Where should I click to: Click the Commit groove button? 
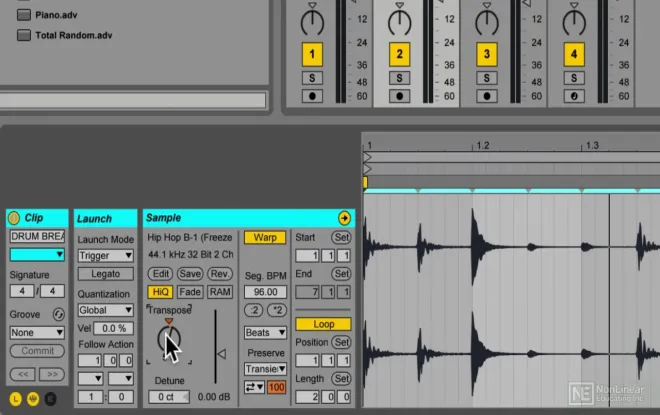[x=37, y=351]
